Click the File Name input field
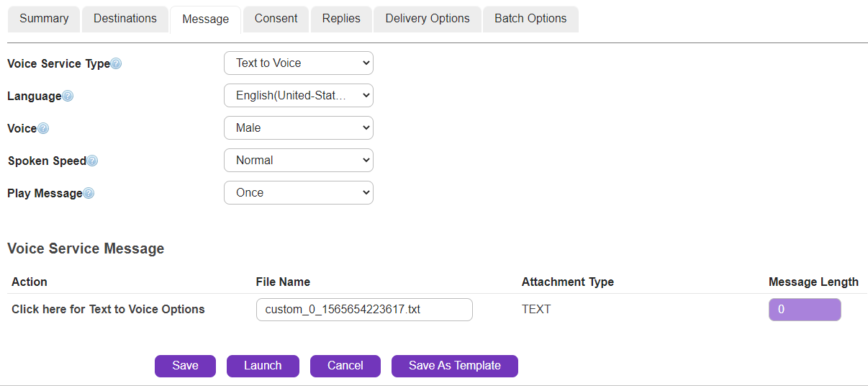The height and width of the screenshot is (386, 868). [364, 310]
